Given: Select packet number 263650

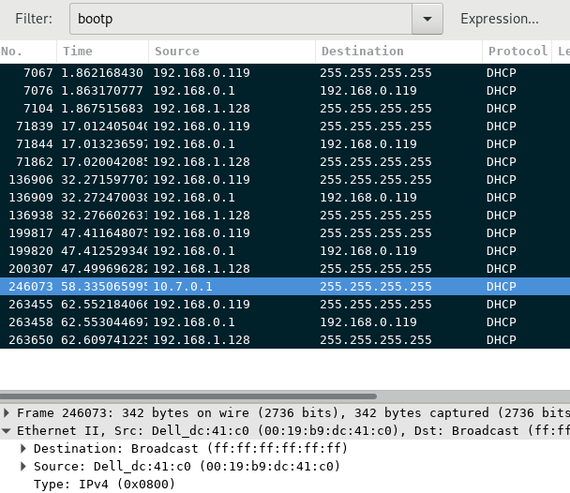Looking at the screenshot, I should (285, 340).
